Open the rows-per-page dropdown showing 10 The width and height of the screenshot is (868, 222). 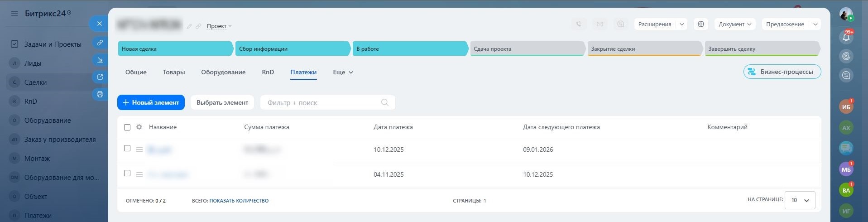[x=800, y=200]
